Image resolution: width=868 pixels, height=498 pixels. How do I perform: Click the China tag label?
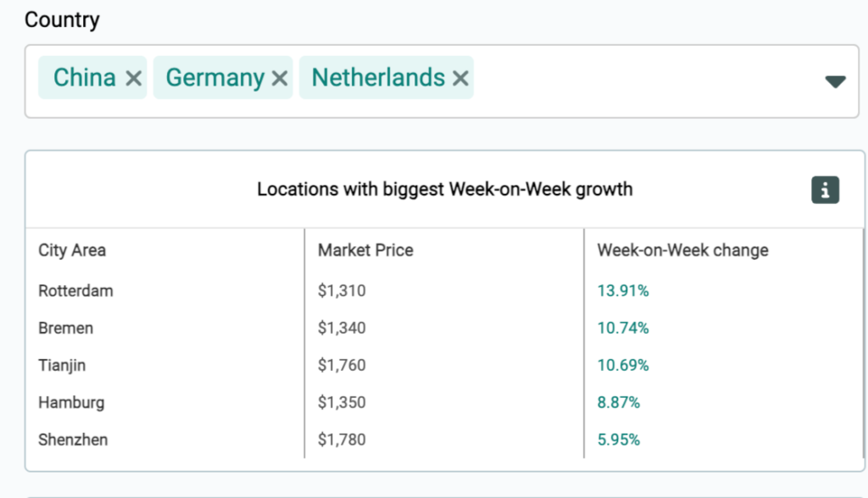pos(84,78)
